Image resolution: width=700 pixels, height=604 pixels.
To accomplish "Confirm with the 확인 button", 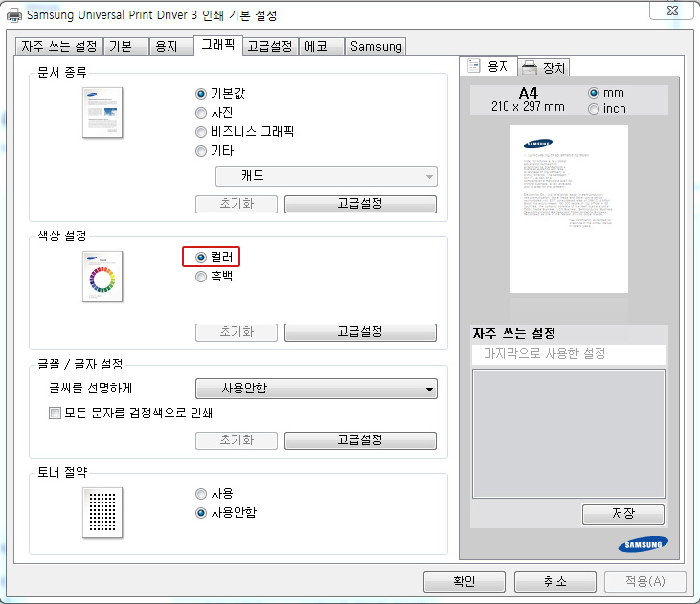I will 464,582.
